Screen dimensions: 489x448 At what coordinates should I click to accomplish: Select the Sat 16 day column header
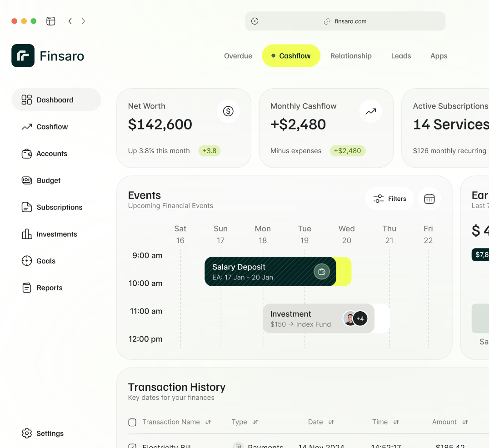pos(180,234)
